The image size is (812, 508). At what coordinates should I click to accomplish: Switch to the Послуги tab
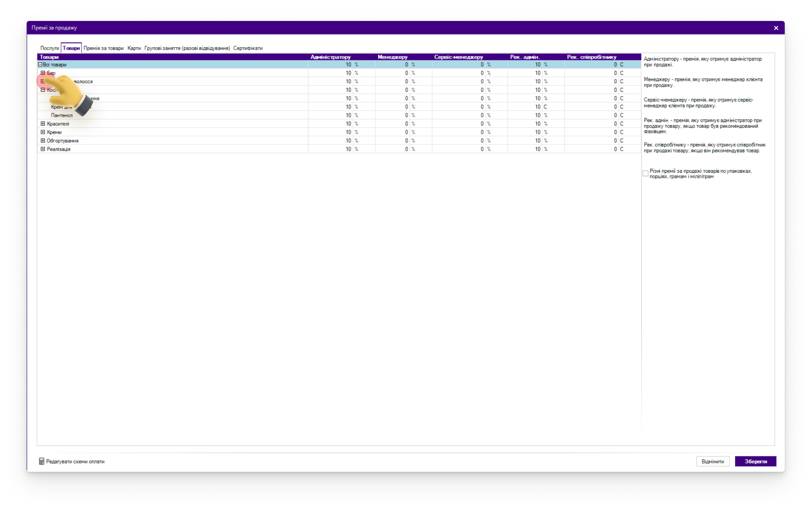click(x=50, y=48)
